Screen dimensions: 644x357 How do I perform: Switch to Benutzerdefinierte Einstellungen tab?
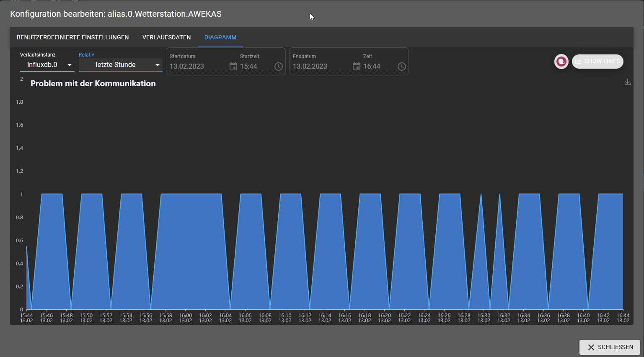click(x=73, y=37)
